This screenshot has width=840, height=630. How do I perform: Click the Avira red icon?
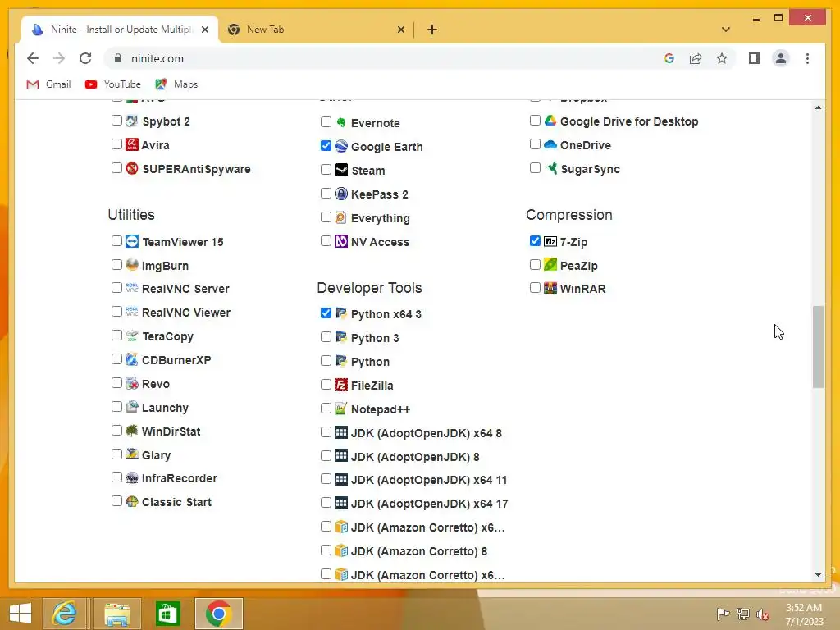coord(132,144)
